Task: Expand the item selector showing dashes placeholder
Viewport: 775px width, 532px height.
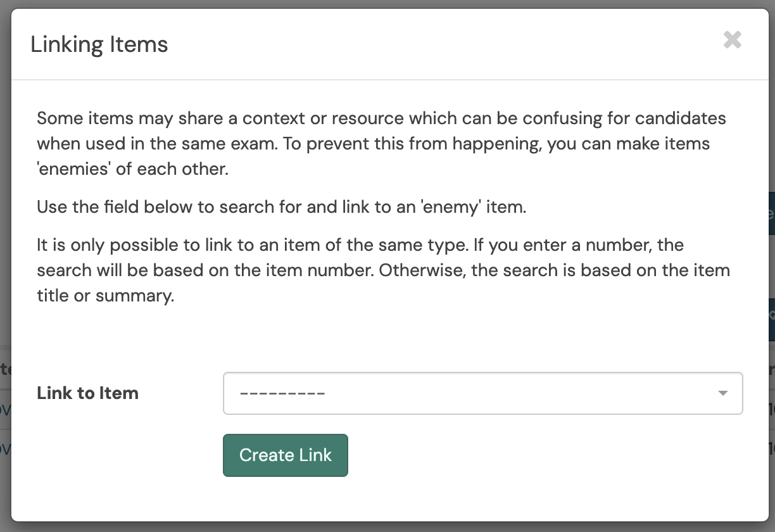Action: tap(483, 393)
